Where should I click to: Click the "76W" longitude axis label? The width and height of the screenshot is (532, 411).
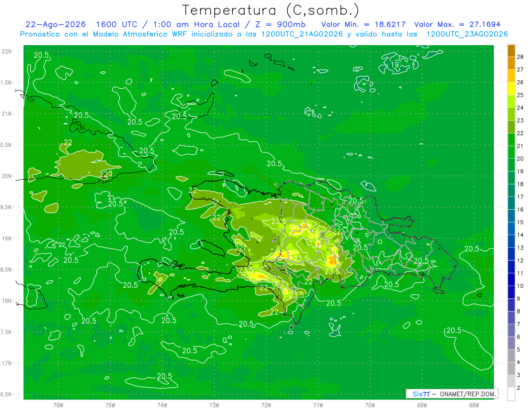coord(58,405)
